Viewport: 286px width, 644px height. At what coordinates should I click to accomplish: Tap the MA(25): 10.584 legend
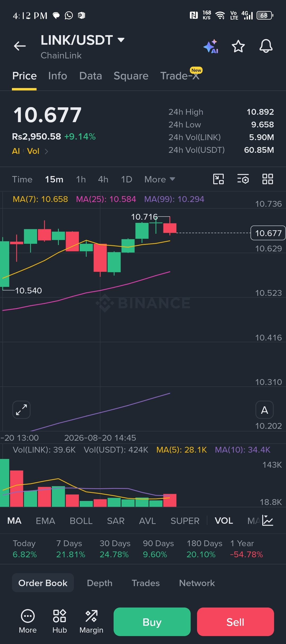tap(106, 199)
